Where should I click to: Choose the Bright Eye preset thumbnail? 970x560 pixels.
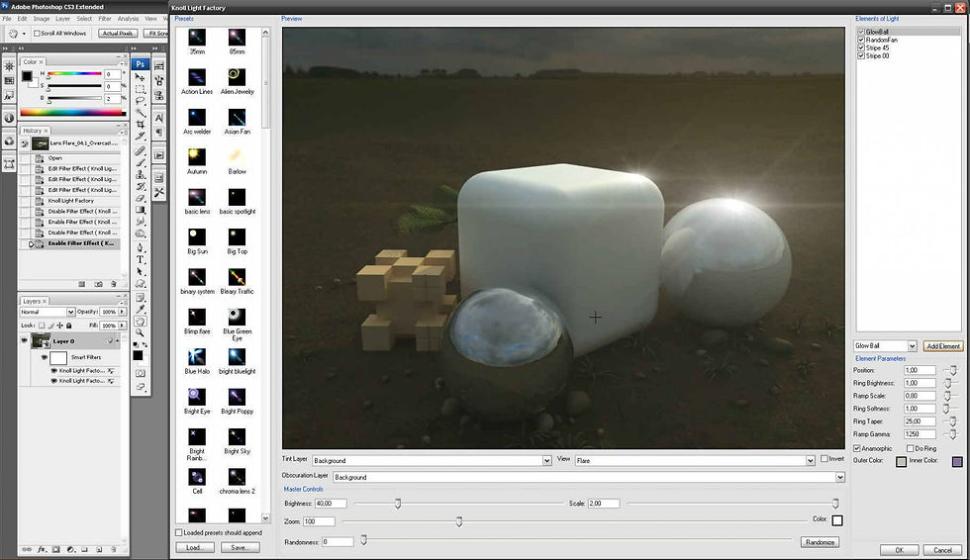(197, 396)
